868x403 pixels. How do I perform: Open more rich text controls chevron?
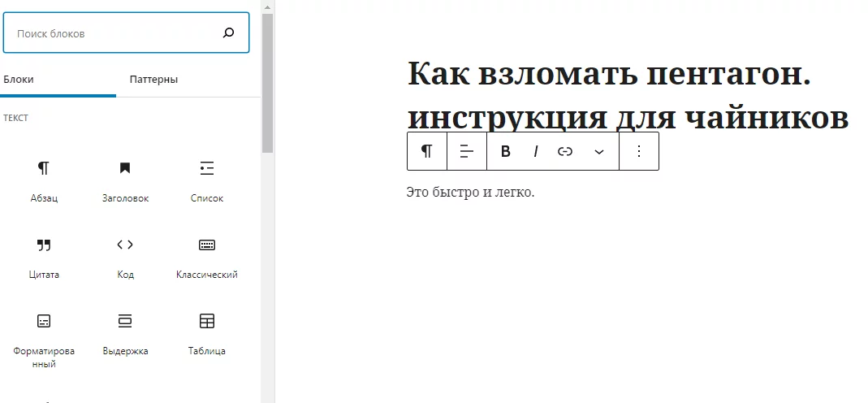599,151
